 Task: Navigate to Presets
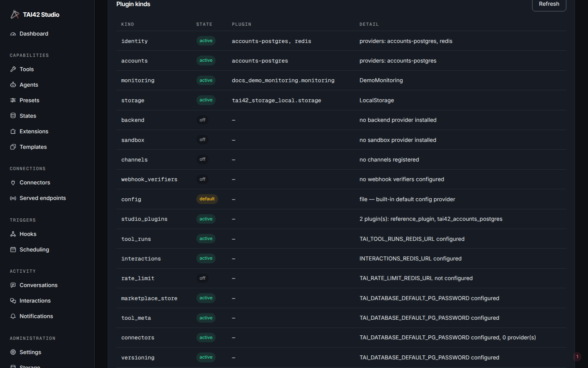pos(29,101)
